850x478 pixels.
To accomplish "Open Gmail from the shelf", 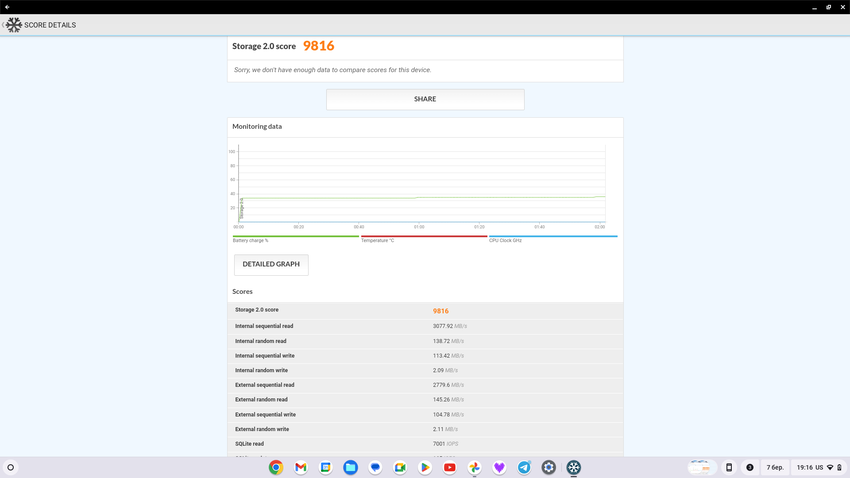I will 301,467.
